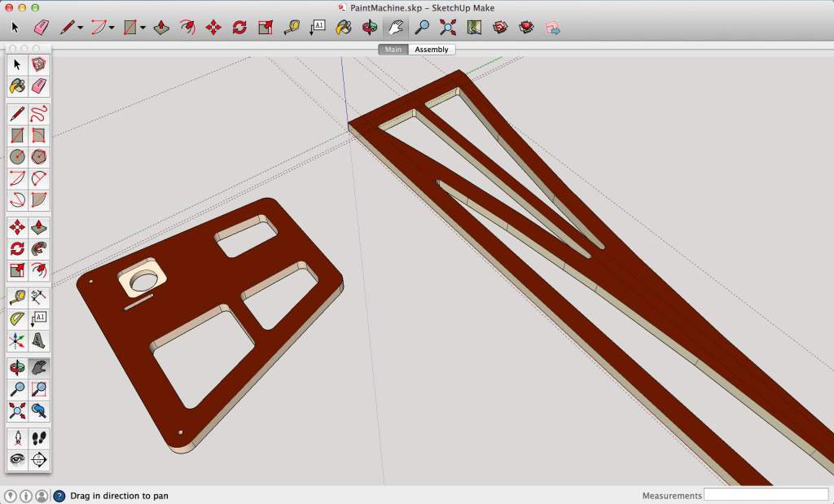Activate the Walk tool footprints icon
Viewport: 834px width, 504px height.
click(x=38, y=438)
